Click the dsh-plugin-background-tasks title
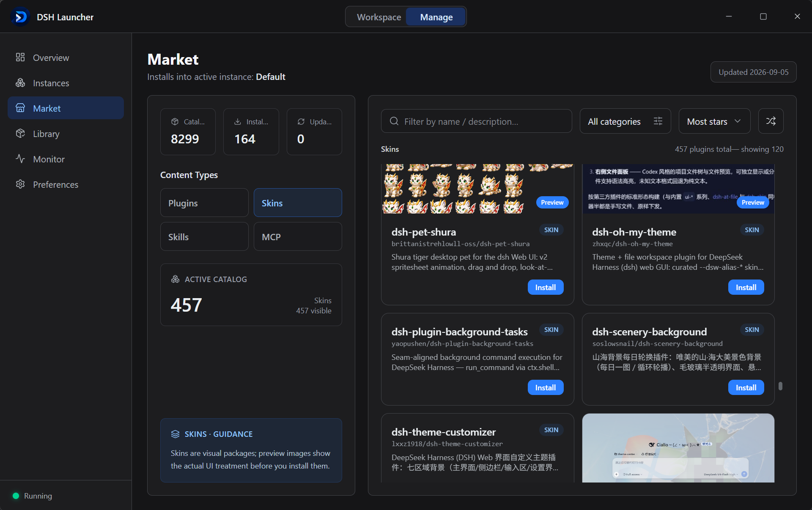Image resolution: width=812 pixels, height=510 pixels. (459, 332)
